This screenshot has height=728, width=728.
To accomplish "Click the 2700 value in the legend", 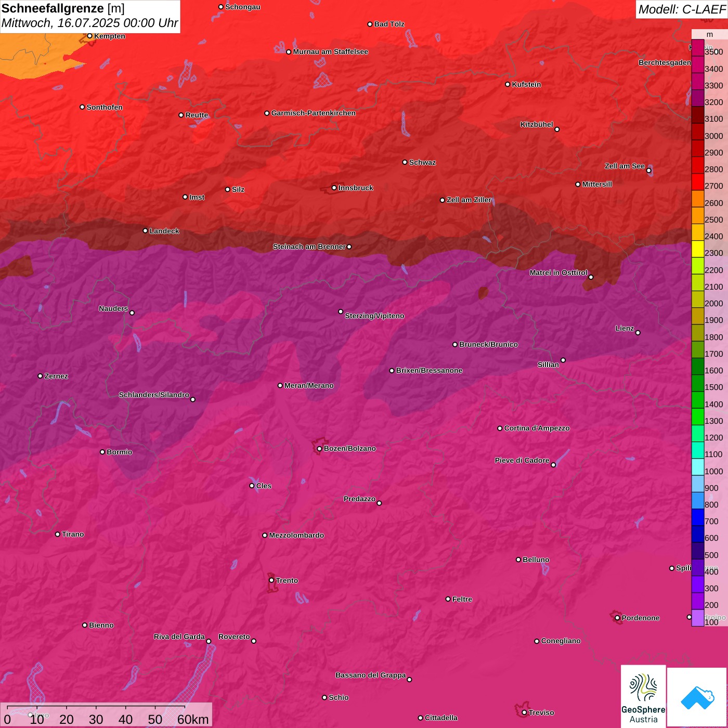I will (x=713, y=186).
